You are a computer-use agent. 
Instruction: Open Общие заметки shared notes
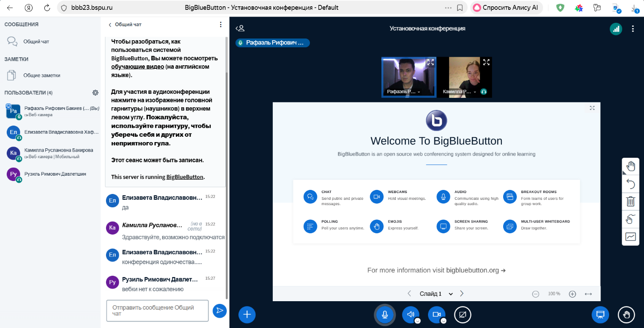pos(42,76)
